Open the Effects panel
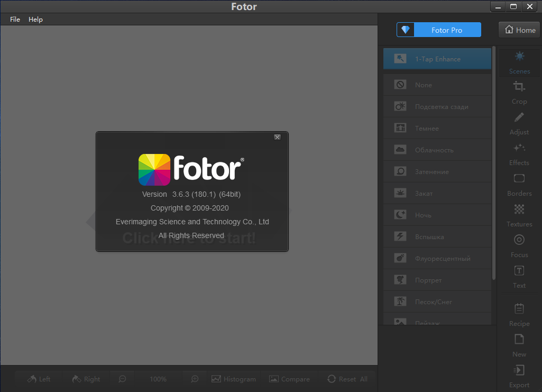 pos(519,154)
